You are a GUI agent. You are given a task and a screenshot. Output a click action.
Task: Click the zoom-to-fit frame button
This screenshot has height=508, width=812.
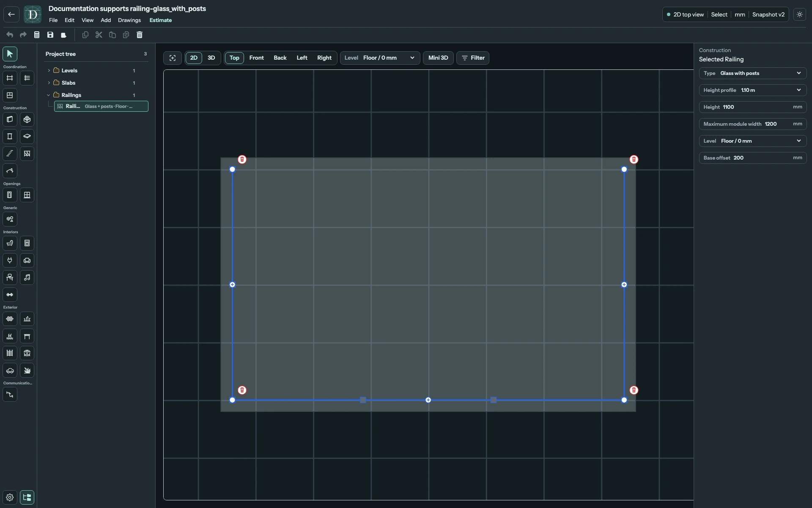173,58
